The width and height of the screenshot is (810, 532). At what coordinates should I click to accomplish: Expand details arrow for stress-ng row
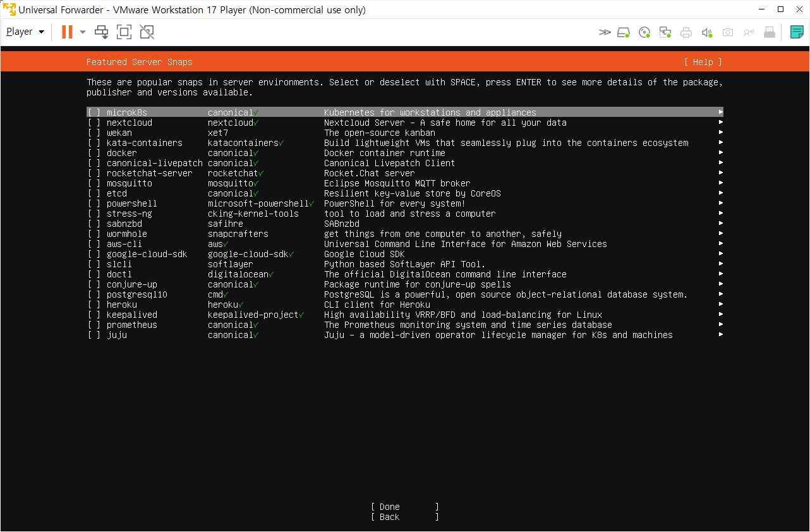[x=721, y=214]
